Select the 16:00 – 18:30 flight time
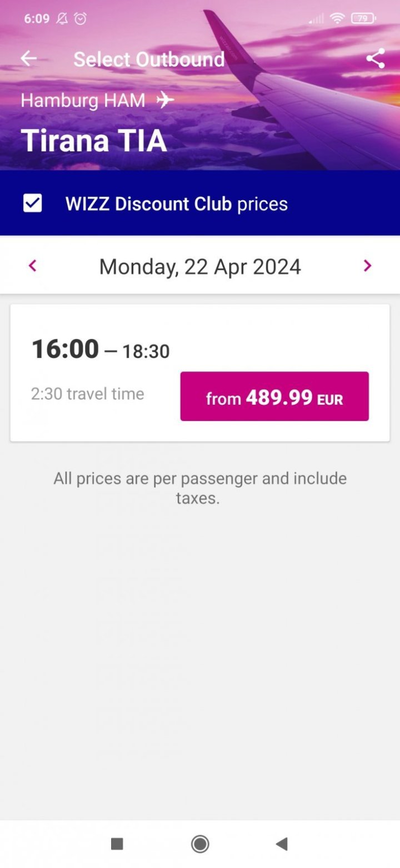This screenshot has width=400, height=868. pos(101,350)
